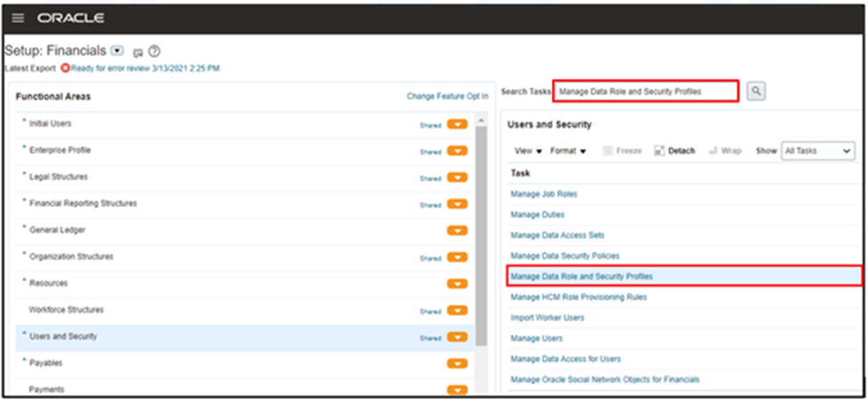Open Ready for error review link

[x=145, y=69]
